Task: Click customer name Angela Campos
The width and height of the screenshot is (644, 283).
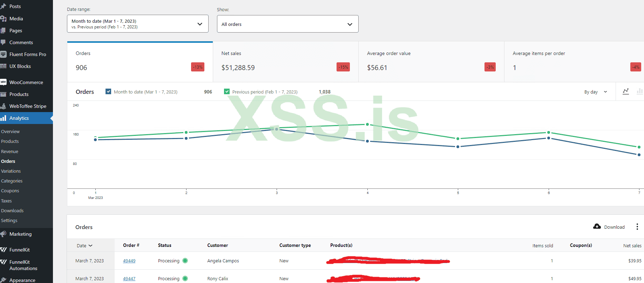Action: 223,261
